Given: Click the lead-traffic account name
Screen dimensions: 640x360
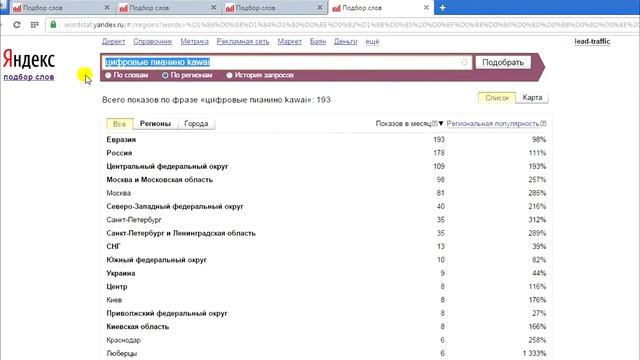Looking at the screenshot, I should [592, 41].
